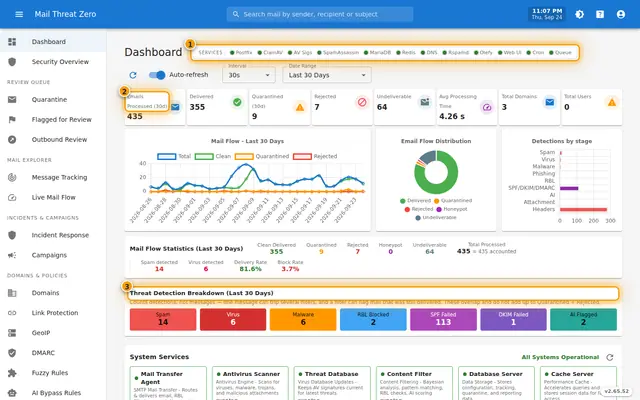
Task: Click the MariaDB service status indicator
Action: (x=378, y=53)
